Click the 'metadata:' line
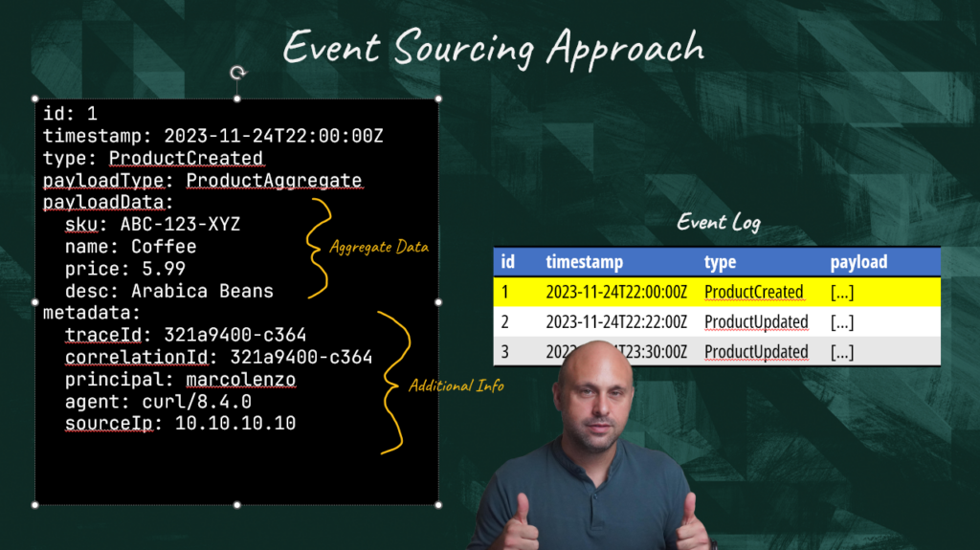 (x=92, y=313)
